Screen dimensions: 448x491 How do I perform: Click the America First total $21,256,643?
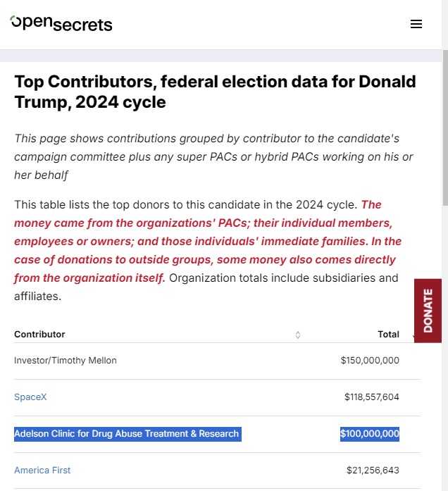[373, 471]
